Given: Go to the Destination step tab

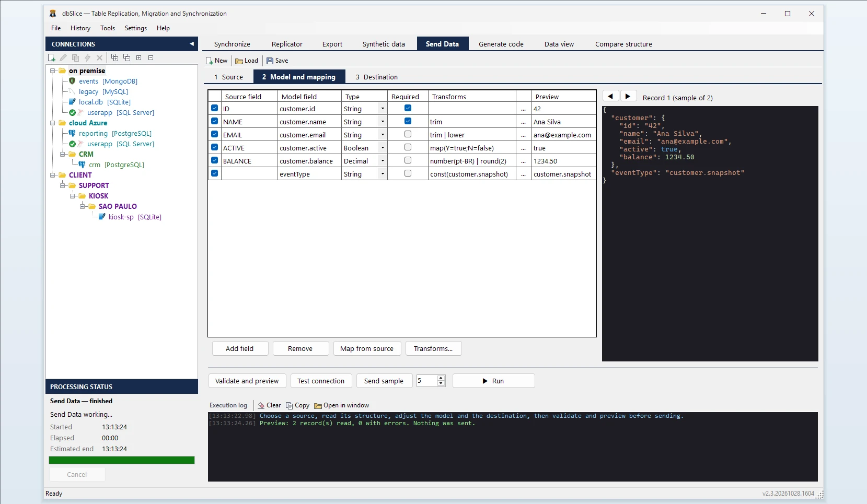Looking at the screenshot, I should pyautogui.click(x=376, y=77).
